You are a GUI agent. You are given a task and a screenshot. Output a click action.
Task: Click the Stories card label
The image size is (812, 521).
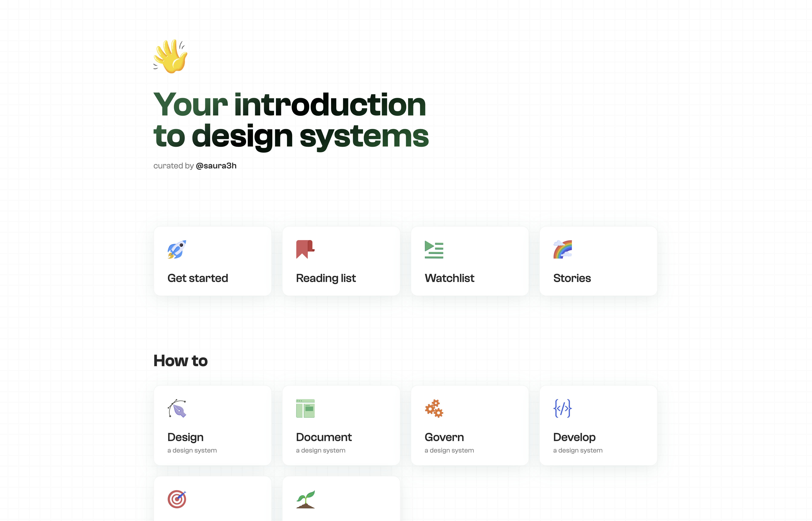[x=572, y=277]
